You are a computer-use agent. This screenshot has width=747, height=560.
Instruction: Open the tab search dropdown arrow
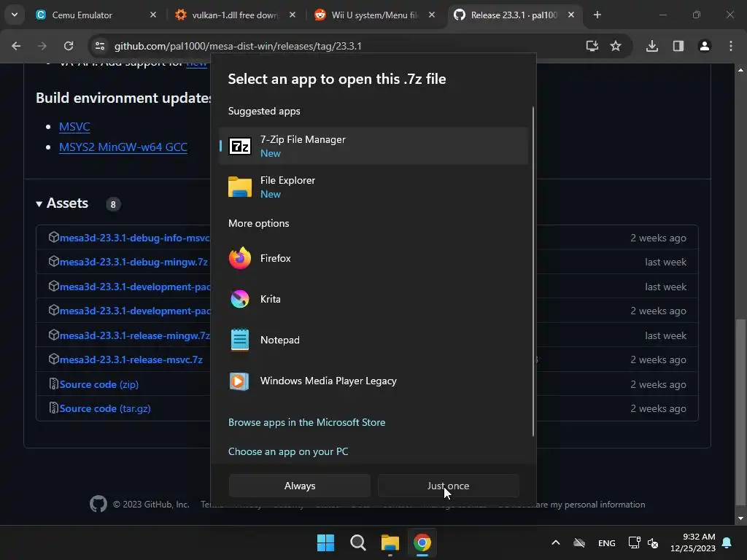15,15
